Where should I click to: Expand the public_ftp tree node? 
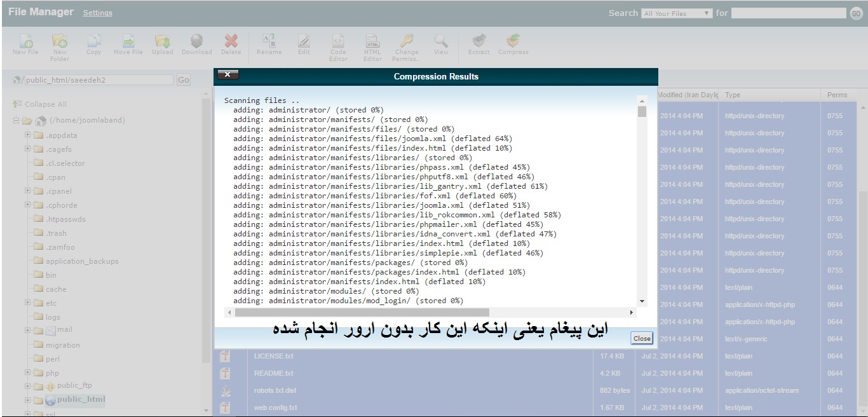tap(28, 386)
